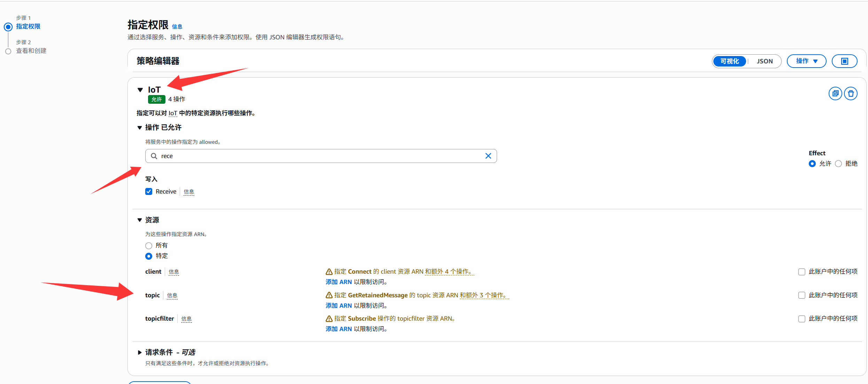868x384 pixels.
Task: Click the search magnifier icon in actions field
Action: coord(154,156)
